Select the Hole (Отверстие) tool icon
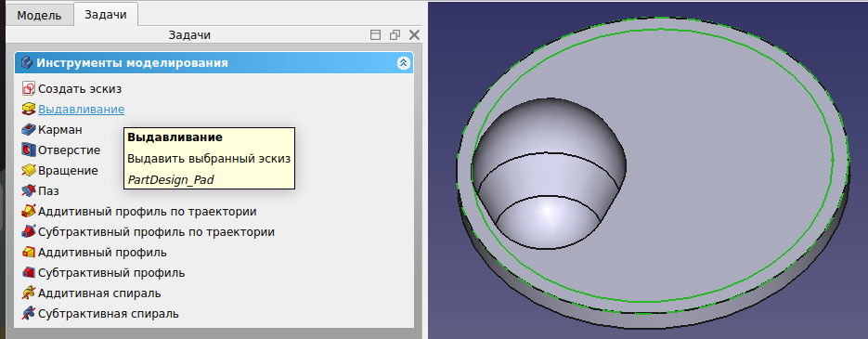The image size is (868, 339). click(x=28, y=150)
